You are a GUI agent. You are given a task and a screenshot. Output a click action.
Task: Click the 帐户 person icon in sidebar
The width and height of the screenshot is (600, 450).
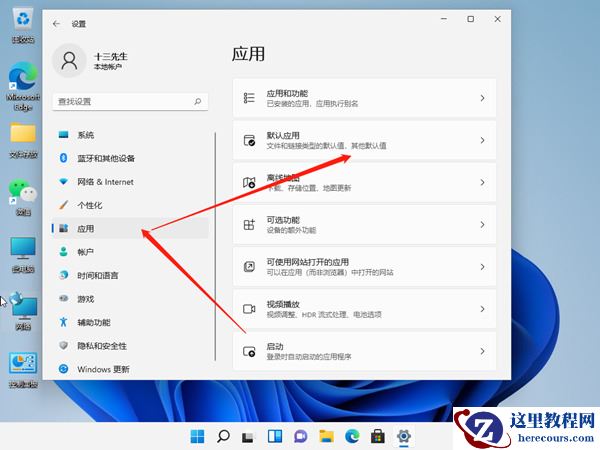(64, 252)
